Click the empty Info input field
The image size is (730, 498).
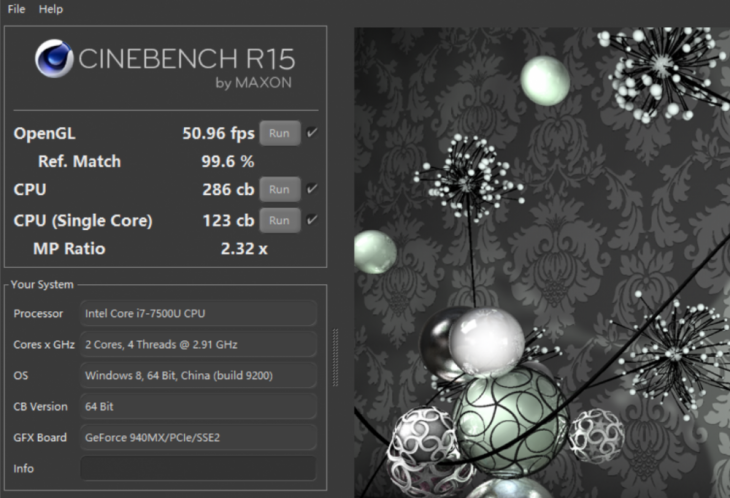tap(198, 468)
